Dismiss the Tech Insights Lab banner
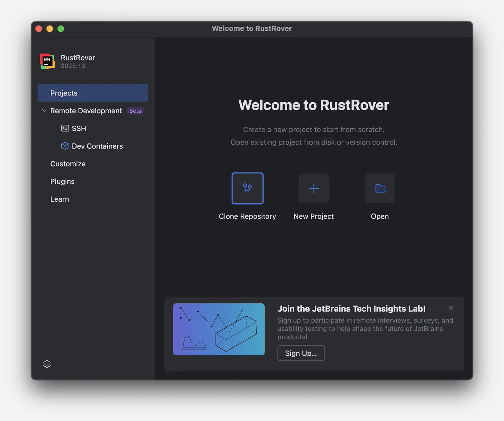The width and height of the screenshot is (504, 421). [451, 308]
